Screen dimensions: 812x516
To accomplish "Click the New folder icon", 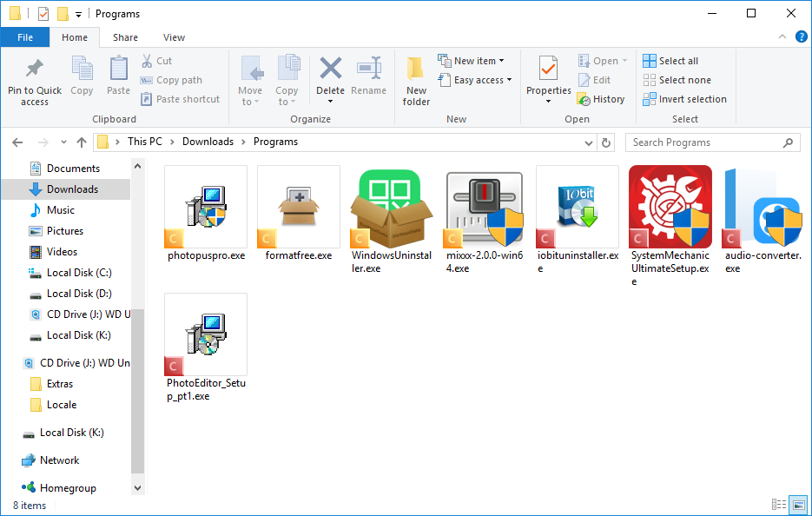I will [415, 76].
